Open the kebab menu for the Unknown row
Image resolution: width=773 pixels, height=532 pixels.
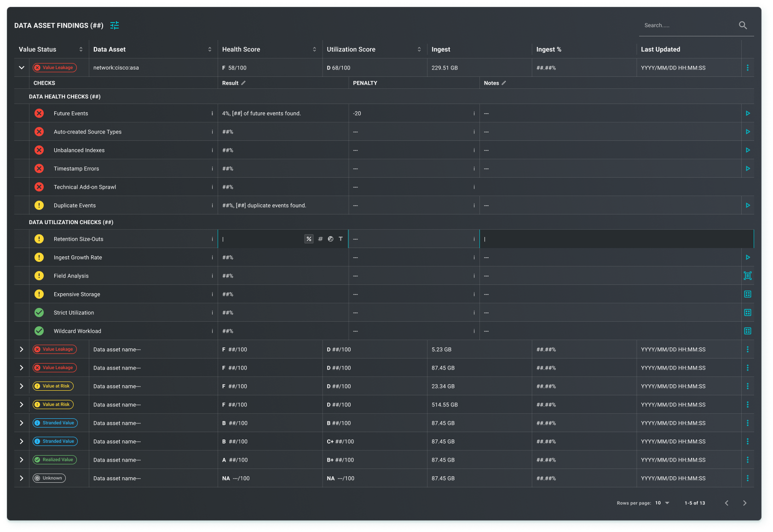pos(748,478)
